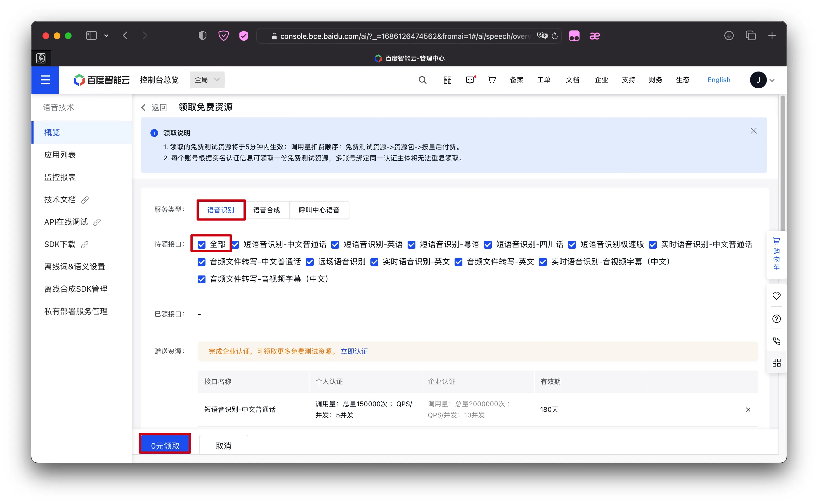Toggle Safari sidebar panel icon
818x504 pixels.
(91, 36)
